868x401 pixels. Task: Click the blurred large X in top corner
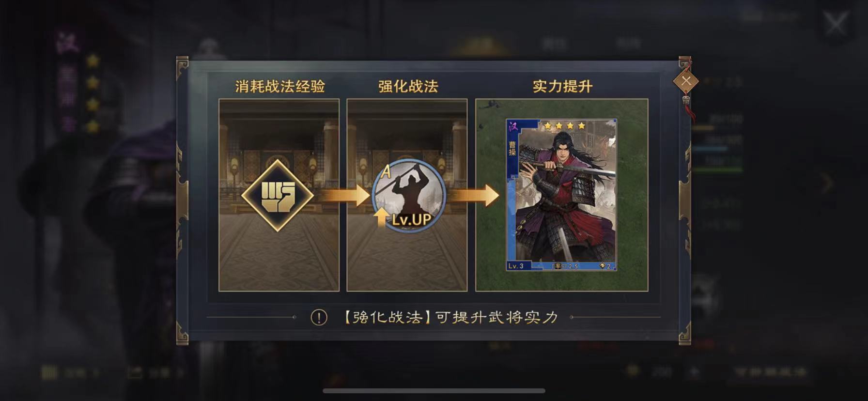pos(836,23)
